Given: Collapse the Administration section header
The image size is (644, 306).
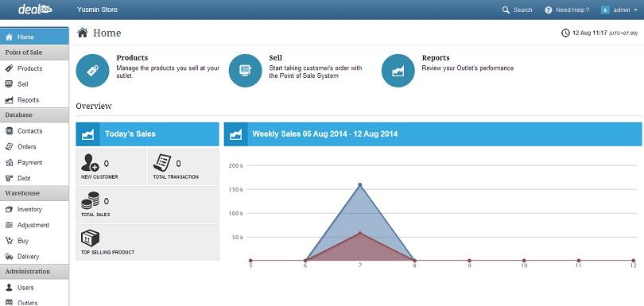Looking at the screenshot, I should [x=34, y=272].
